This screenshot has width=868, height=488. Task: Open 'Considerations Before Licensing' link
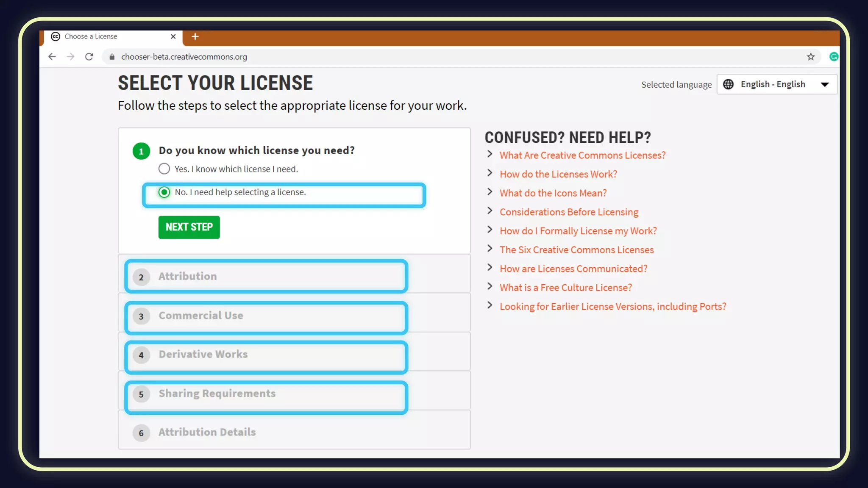[569, 212]
